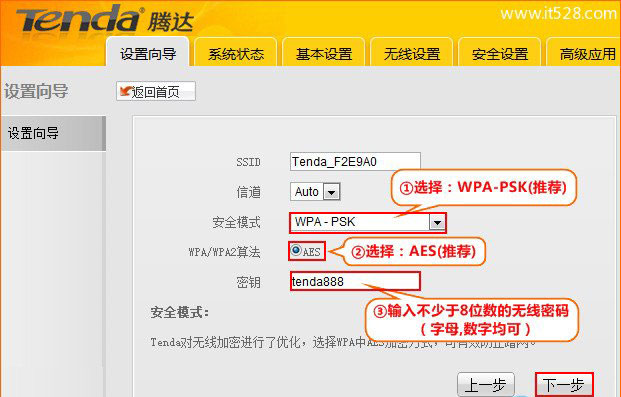621x397 pixels.
Task: Open the 基本设置 tab
Action: [x=324, y=53]
